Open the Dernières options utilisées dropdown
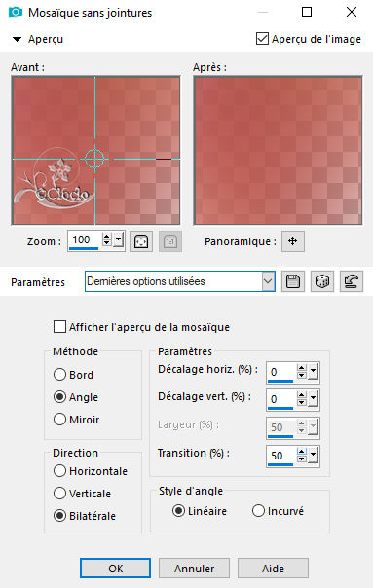Screen dimensions: 373x588 point(268,281)
